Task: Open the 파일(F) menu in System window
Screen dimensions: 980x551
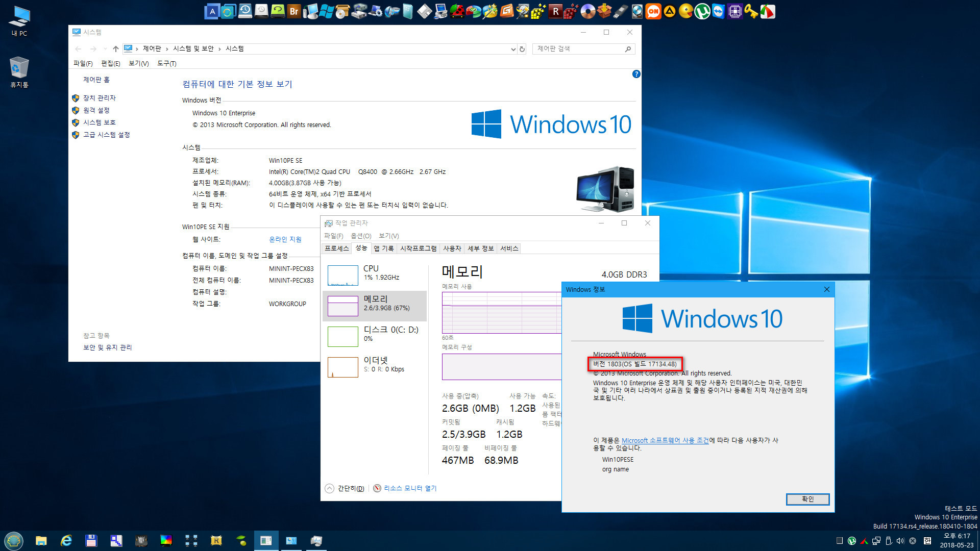Action: click(x=83, y=63)
